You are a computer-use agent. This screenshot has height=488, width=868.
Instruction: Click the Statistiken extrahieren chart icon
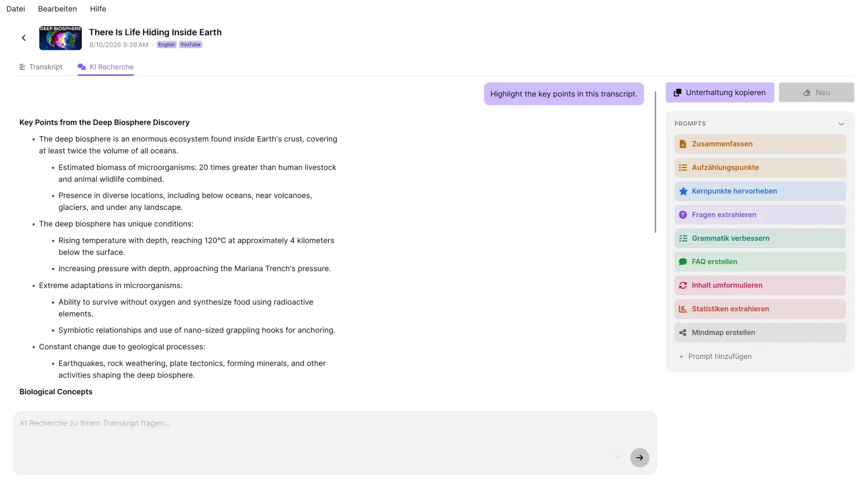pos(683,309)
